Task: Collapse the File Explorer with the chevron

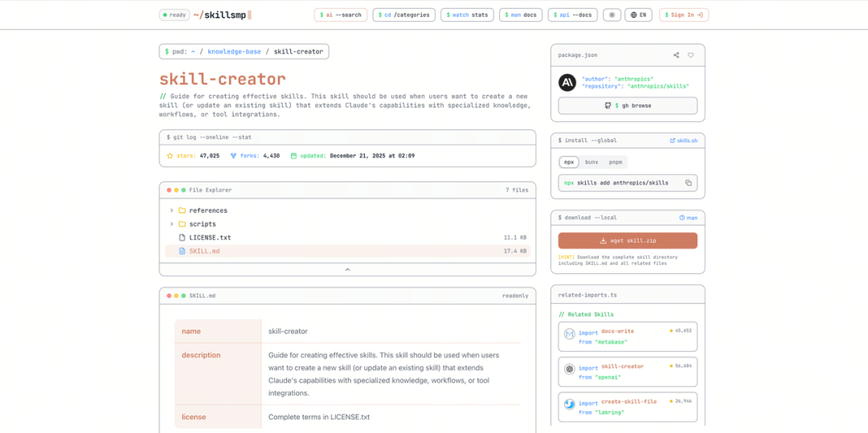Action: 347,270
